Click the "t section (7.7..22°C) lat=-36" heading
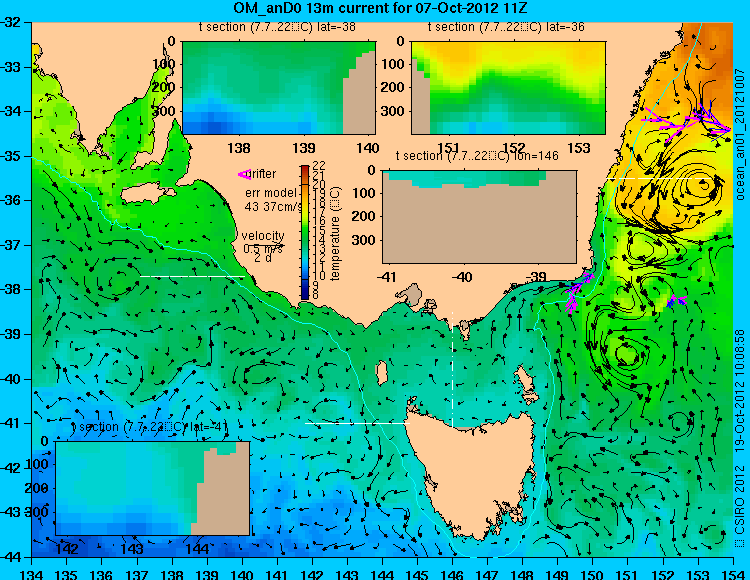This screenshot has width=750, height=580. coord(506,27)
